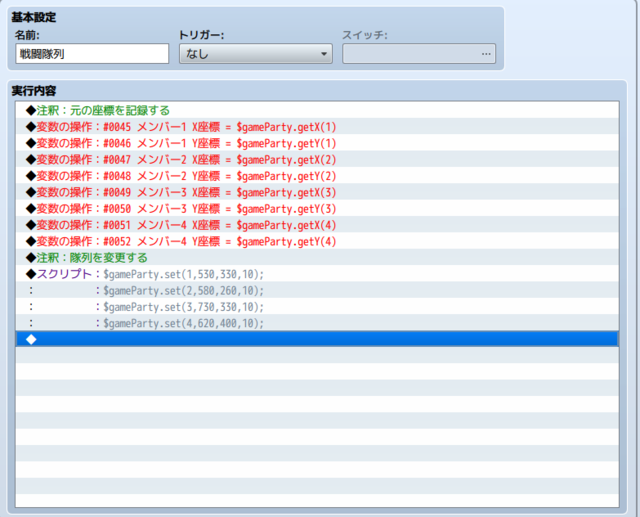This screenshot has width=640, height=517.
Task: Select the #0046 メンバー1 Y座標 variable row
Action: [317, 143]
